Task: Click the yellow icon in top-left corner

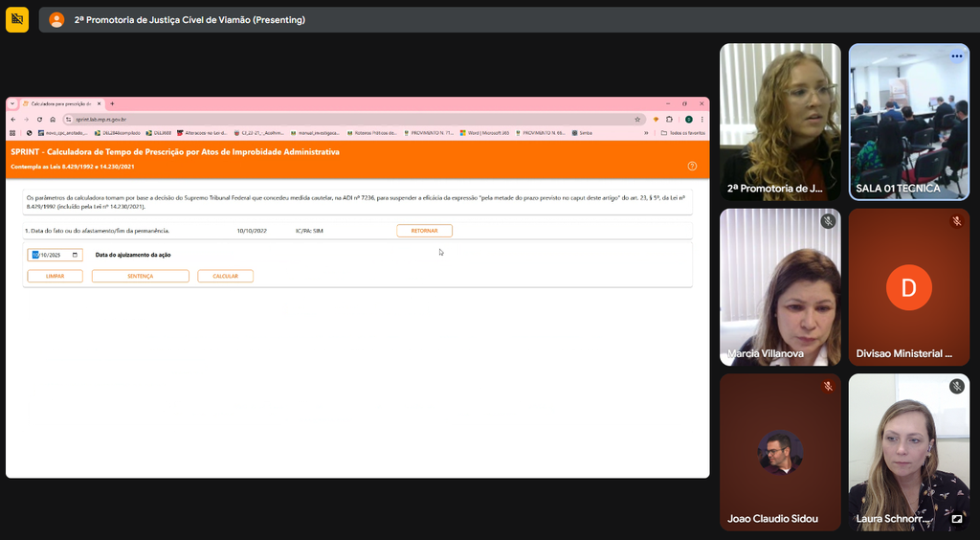Action: tap(17, 19)
